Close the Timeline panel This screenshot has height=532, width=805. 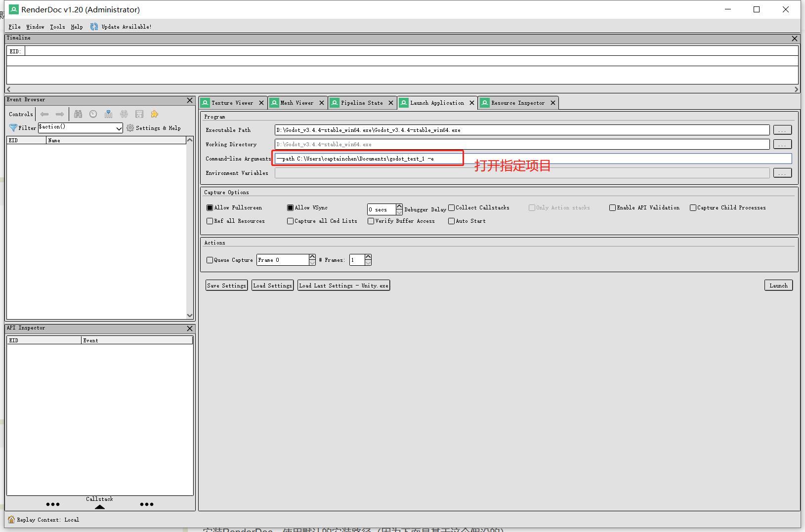tap(795, 39)
